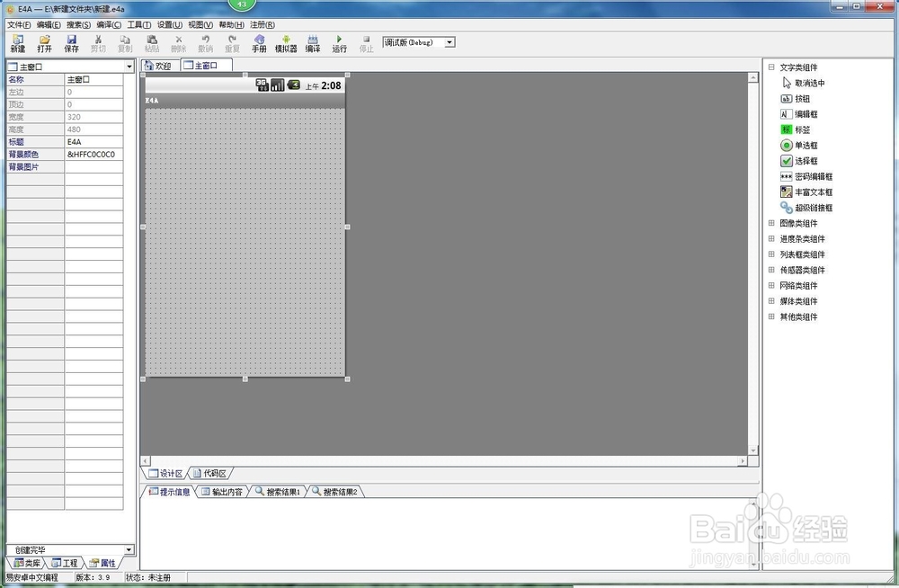Click the 复制 (Copy) toolbar icon
899x588 pixels.
tap(125, 43)
